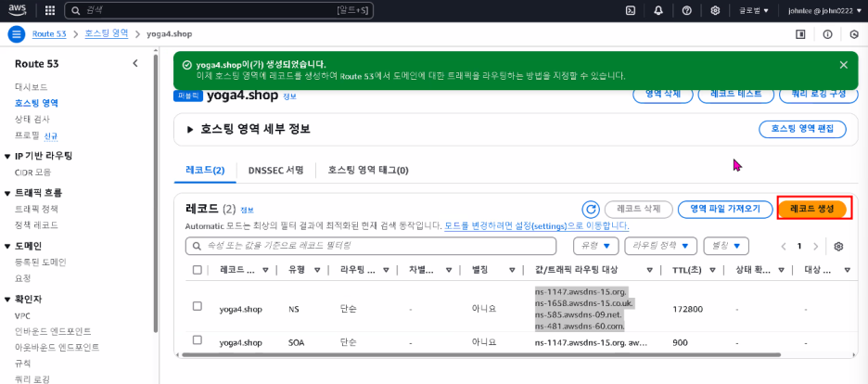The height and width of the screenshot is (384, 868).
Task: Follow the 호스팅 영역 breadcrumb link
Action: pos(107,33)
